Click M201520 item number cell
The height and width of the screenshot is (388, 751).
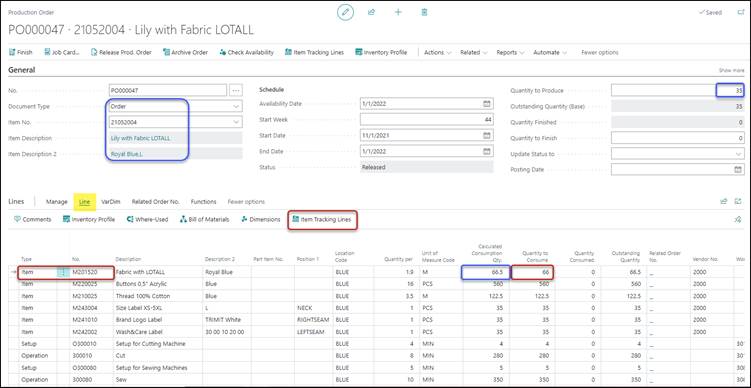(x=91, y=272)
